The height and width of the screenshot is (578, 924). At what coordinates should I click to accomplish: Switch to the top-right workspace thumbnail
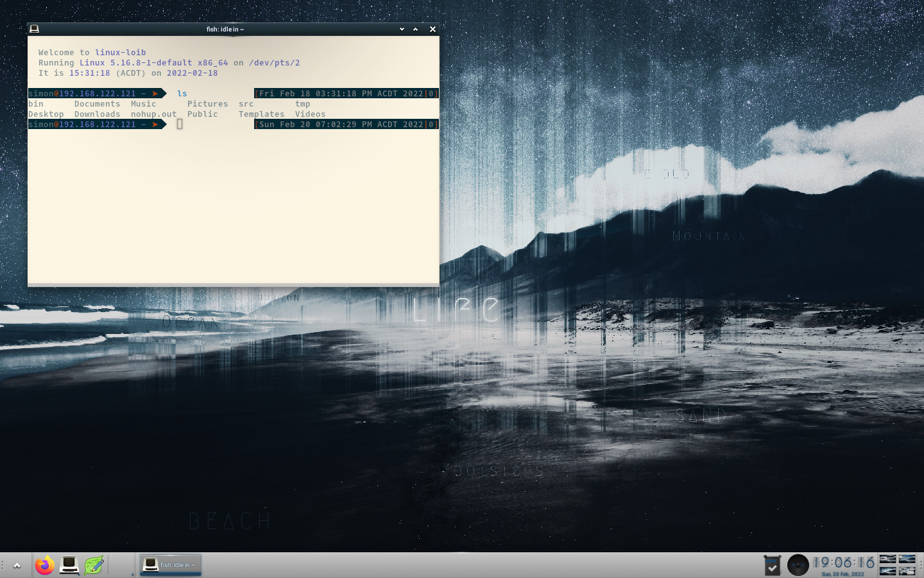point(907,559)
